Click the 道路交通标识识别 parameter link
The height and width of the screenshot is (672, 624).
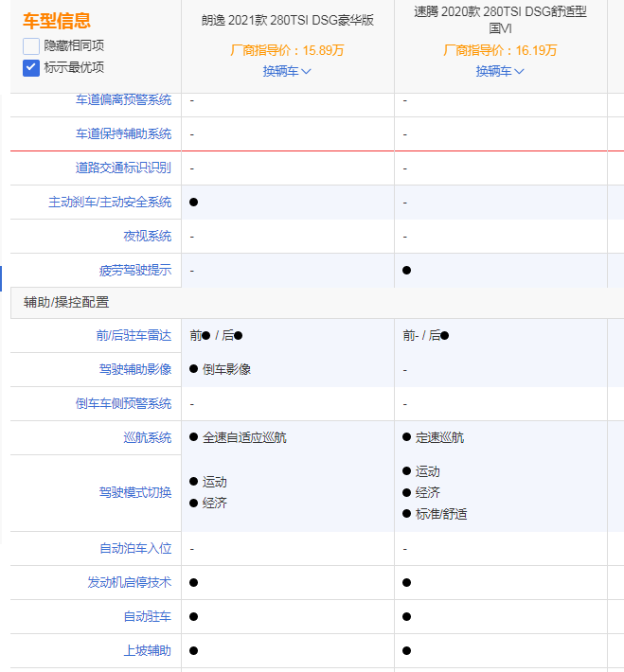123,168
